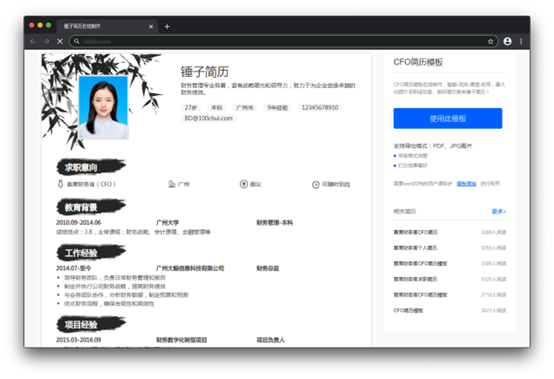Click the date 2014.07-至今
This screenshot has height=379, width=554.
(x=73, y=268)
